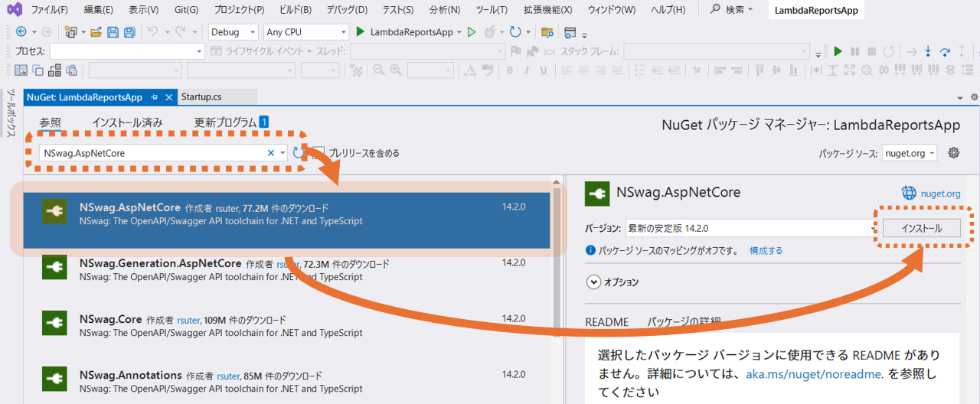
Task: Open the package version 14.2.0 dropdown
Action: (x=751, y=228)
